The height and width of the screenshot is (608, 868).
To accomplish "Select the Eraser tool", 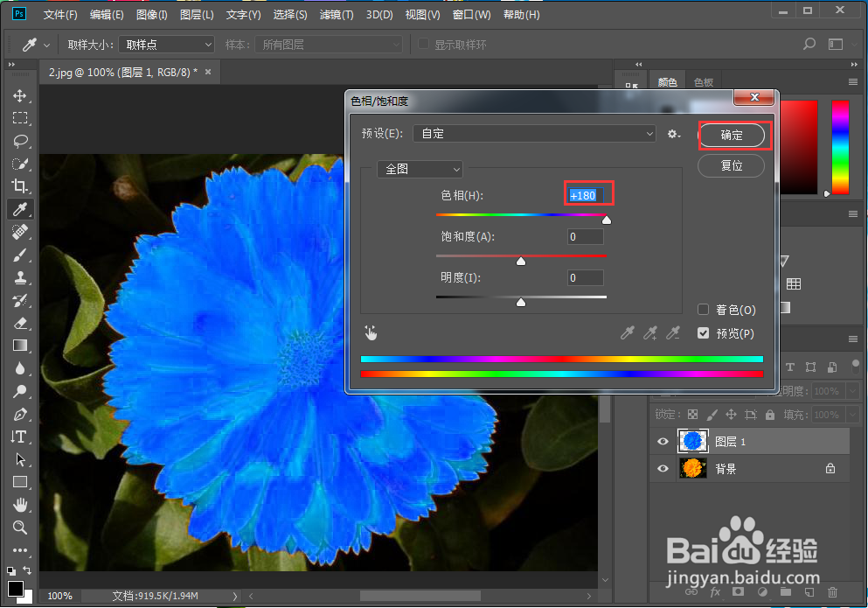I will point(20,323).
